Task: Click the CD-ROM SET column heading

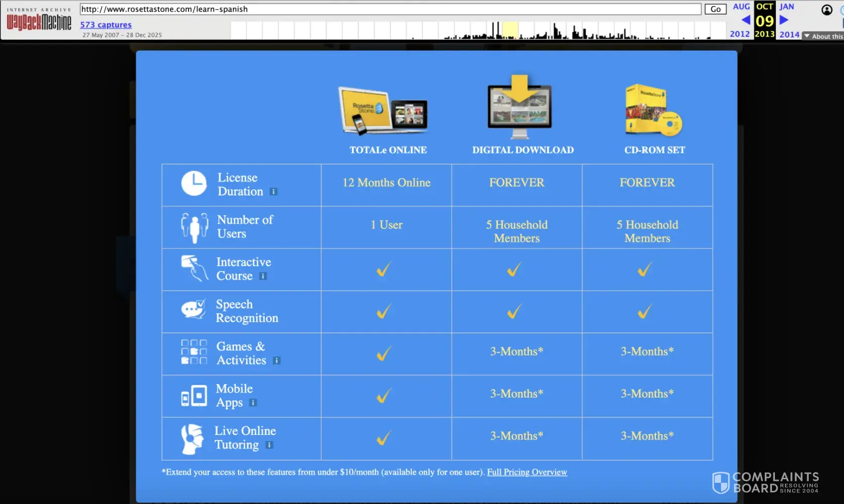Action: (x=655, y=150)
